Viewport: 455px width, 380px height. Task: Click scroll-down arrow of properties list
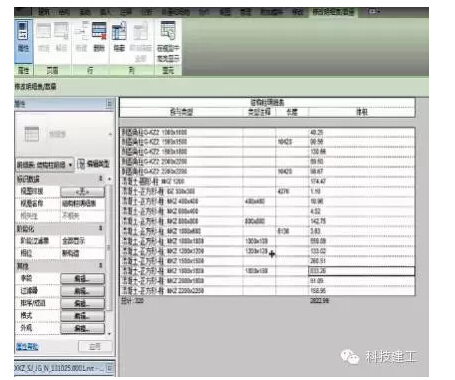pos(109,333)
